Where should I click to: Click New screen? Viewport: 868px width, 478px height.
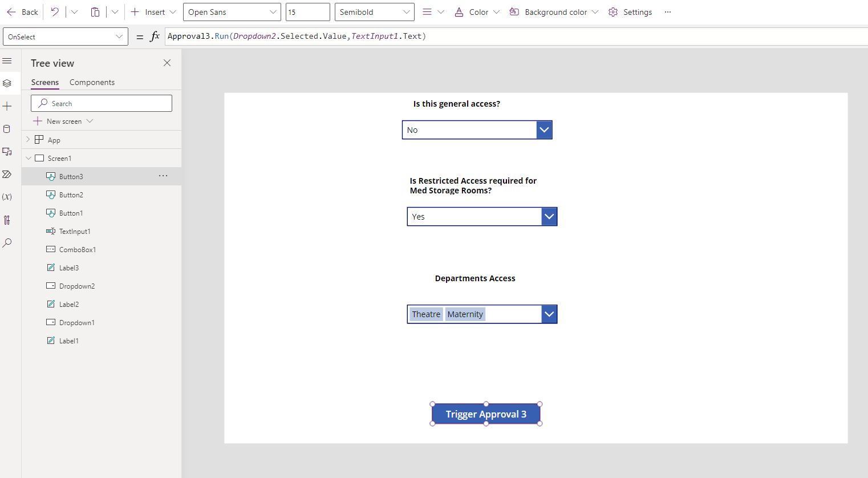coord(63,121)
